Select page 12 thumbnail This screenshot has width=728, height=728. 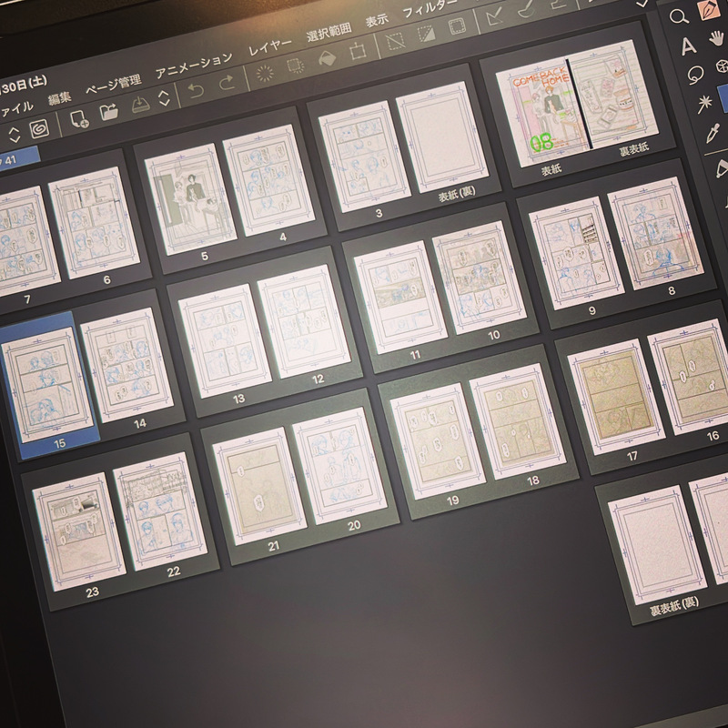[x=305, y=321]
